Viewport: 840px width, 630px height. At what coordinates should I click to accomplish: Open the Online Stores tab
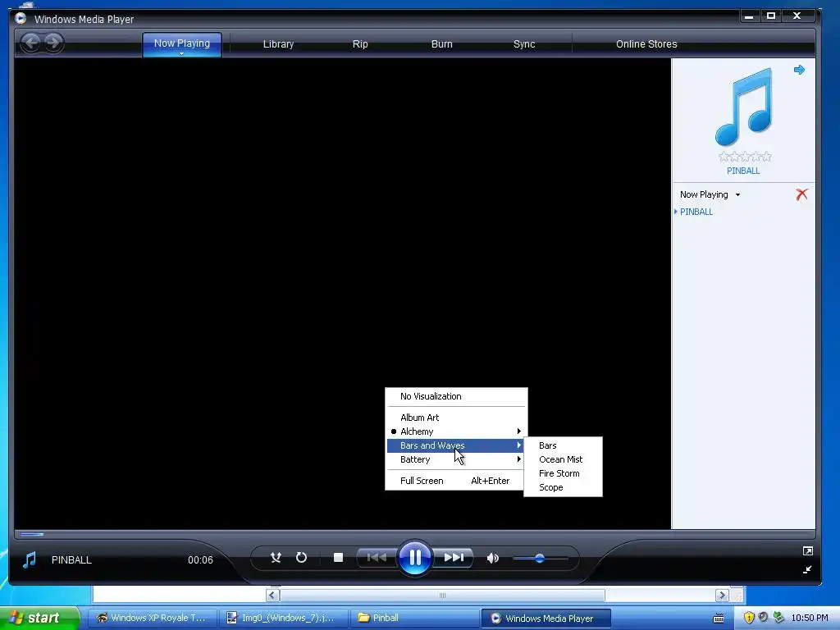(x=646, y=44)
